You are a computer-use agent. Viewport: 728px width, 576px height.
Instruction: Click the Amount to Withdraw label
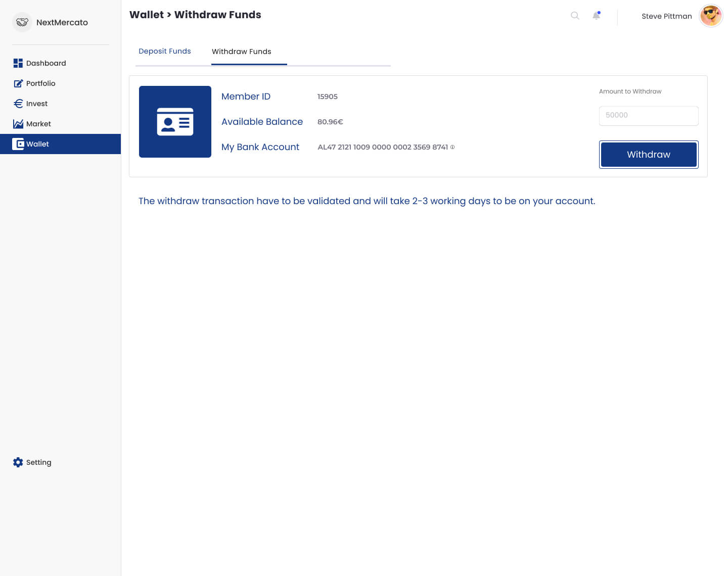point(630,91)
